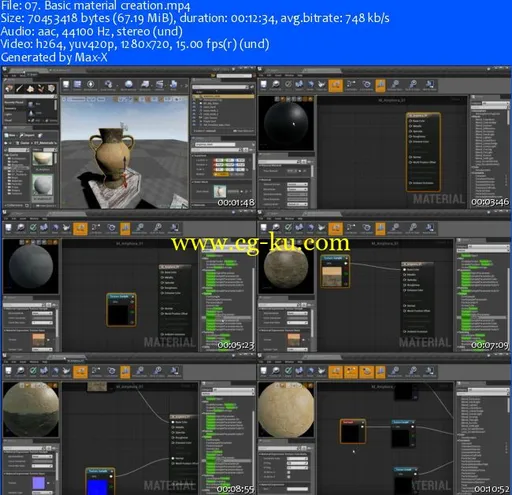Click Search icon in 00:03:46 frame toolbar

pos(299,85)
